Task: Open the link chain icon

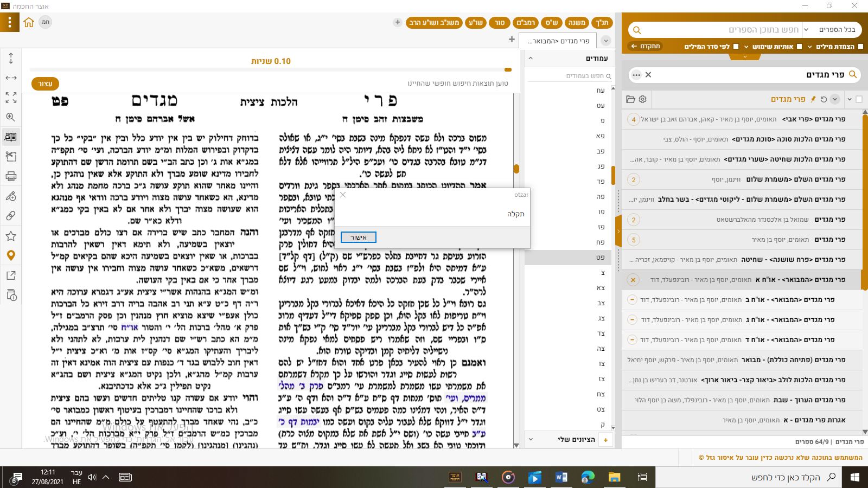Action: (x=11, y=216)
